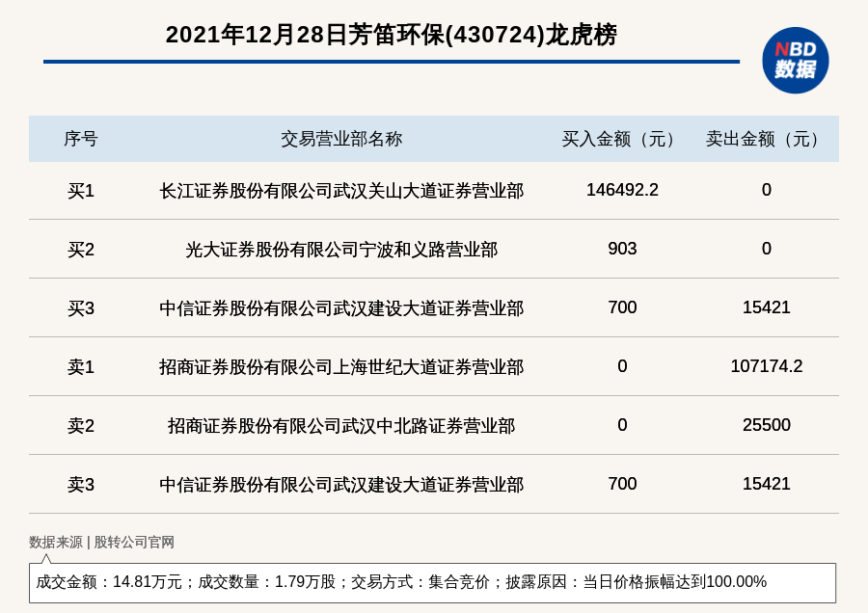Select the 卖1 row label
Screen dimensions: 868x613
[81, 367]
